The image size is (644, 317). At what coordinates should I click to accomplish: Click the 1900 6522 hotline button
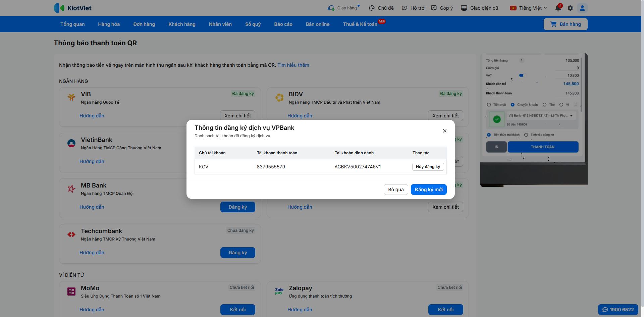click(618, 310)
